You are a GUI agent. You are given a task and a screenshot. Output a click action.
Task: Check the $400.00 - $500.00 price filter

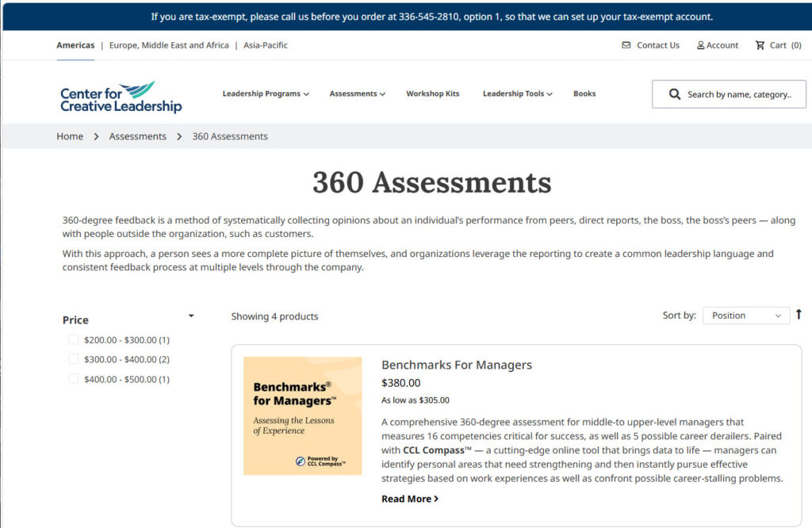tap(72, 379)
